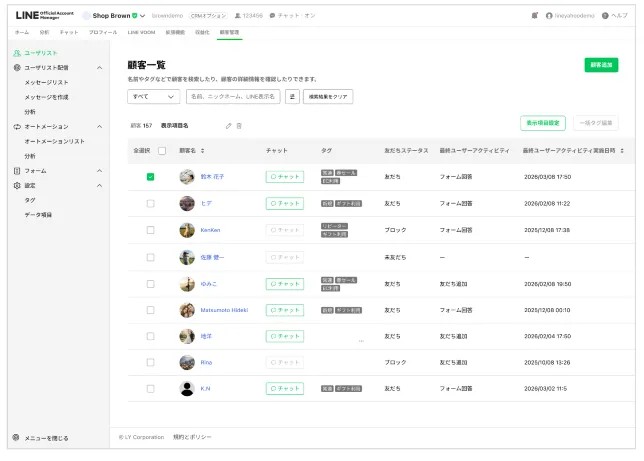Viewport: 644px width, 461px height.
Task: Click the profile photo of ゆみこ
Action: [187, 284]
